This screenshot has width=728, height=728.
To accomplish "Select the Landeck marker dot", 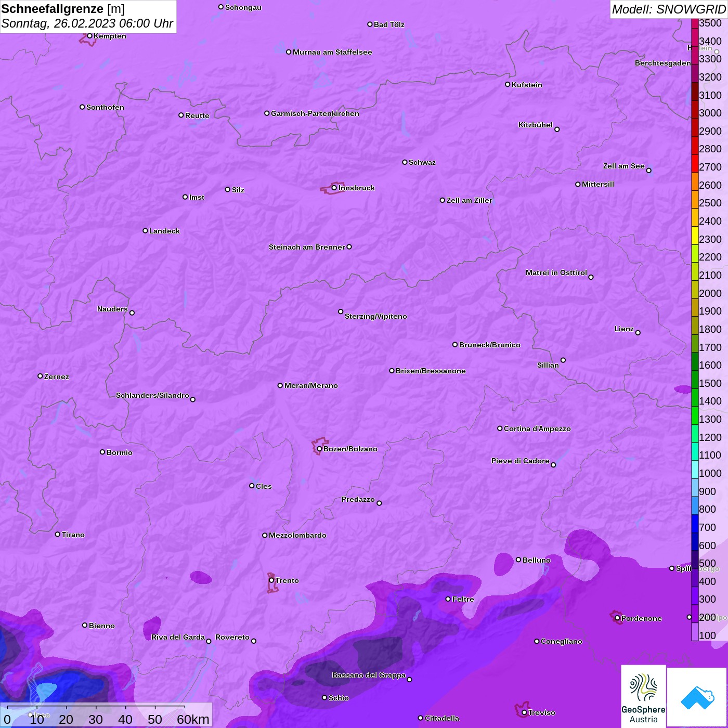I will pos(145,230).
